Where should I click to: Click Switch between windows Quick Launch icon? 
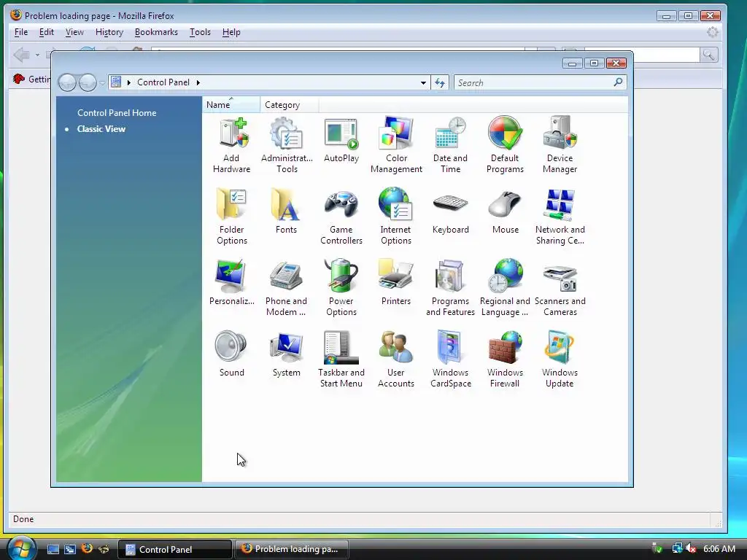70,549
